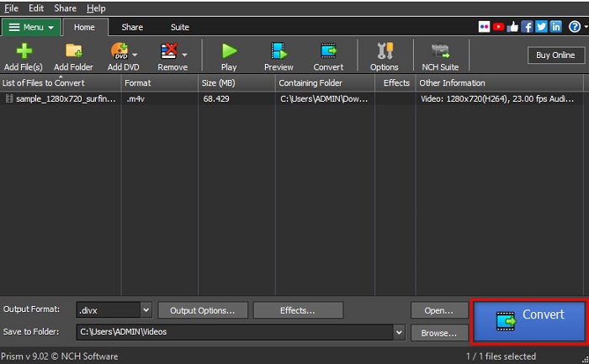Open the Edit menu

[x=36, y=8]
